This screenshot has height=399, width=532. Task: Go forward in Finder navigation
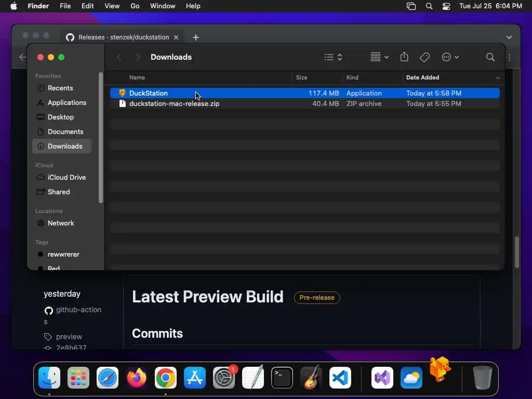[x=138, y=57]
